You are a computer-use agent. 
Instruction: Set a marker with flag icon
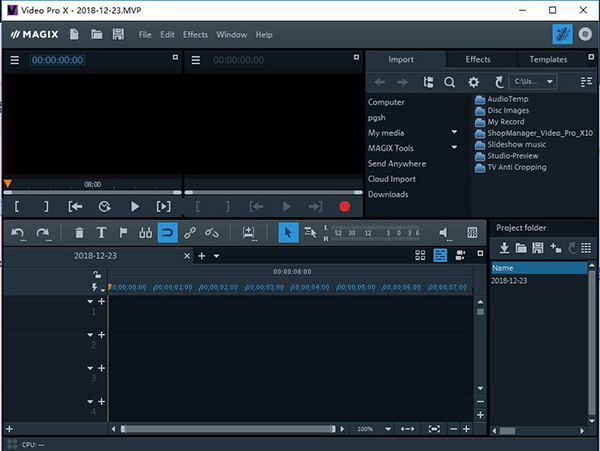pos(123,233)
